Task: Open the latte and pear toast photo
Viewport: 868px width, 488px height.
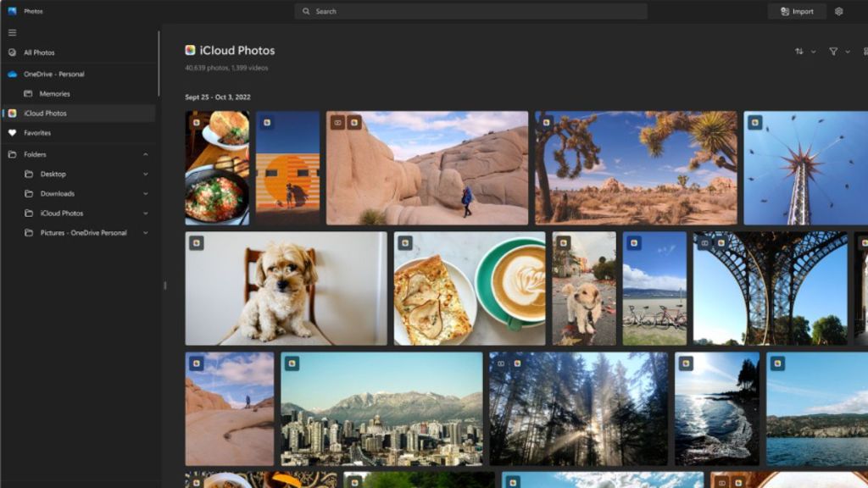Action: 470,289
